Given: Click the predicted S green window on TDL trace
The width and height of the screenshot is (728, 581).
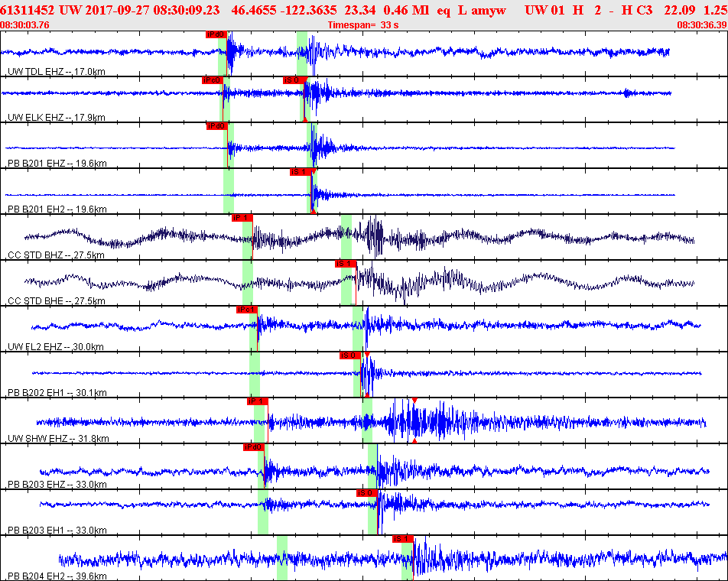Looking at the screenshot, I should coord(302,54).
